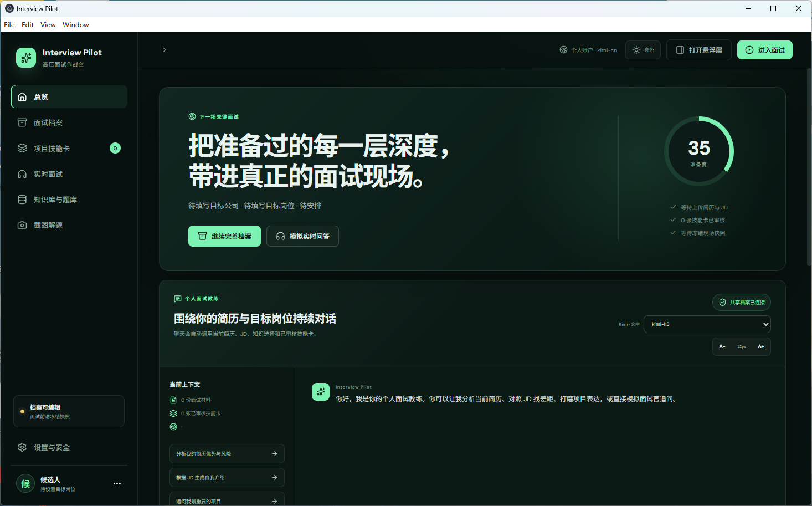
Task: Select 分析我的简历优势与风险 prompt
Action: pos(227,454)
